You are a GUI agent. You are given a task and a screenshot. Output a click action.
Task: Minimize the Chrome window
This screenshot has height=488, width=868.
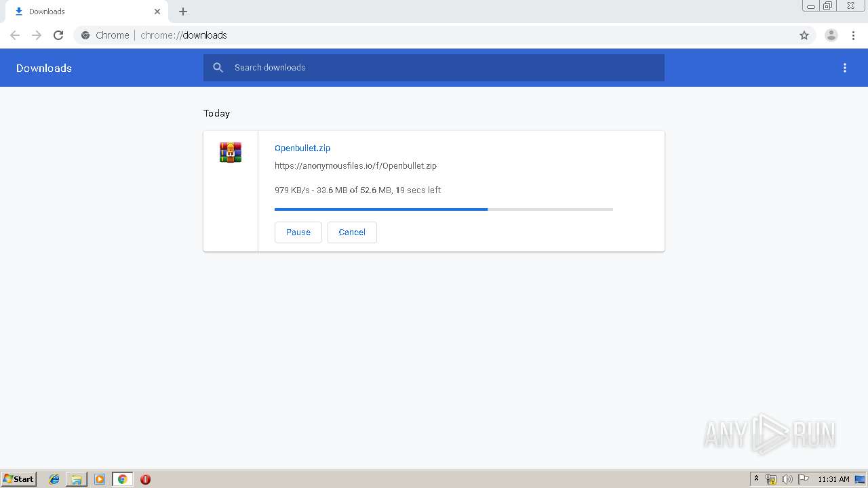[x=811, y=6]
